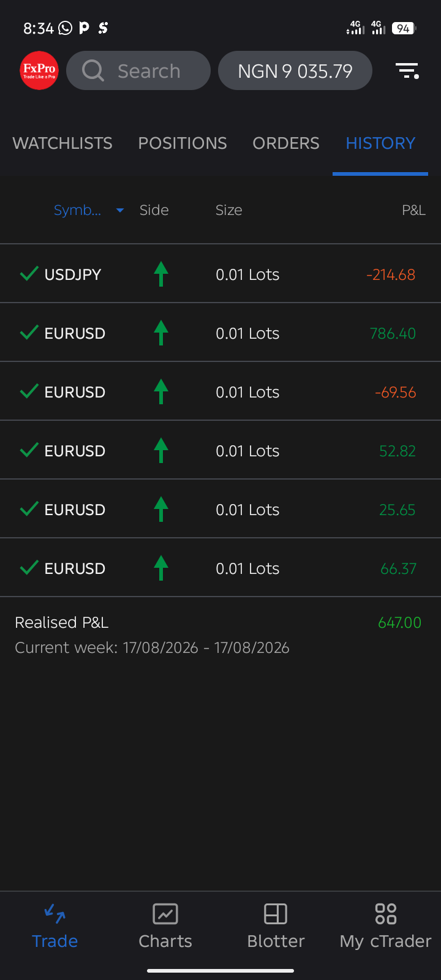Open the NGN 9 035.79 balance selector

pyautogui.click(x=295, y=70)
